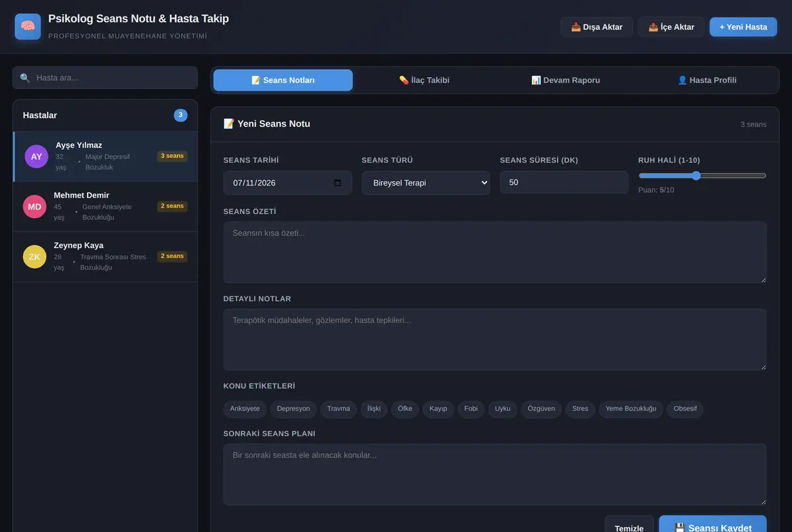Click the Sonraki Seans Planı text area
Image resolution: width=792 pixels, height=532 pixels.
point(495,475)
